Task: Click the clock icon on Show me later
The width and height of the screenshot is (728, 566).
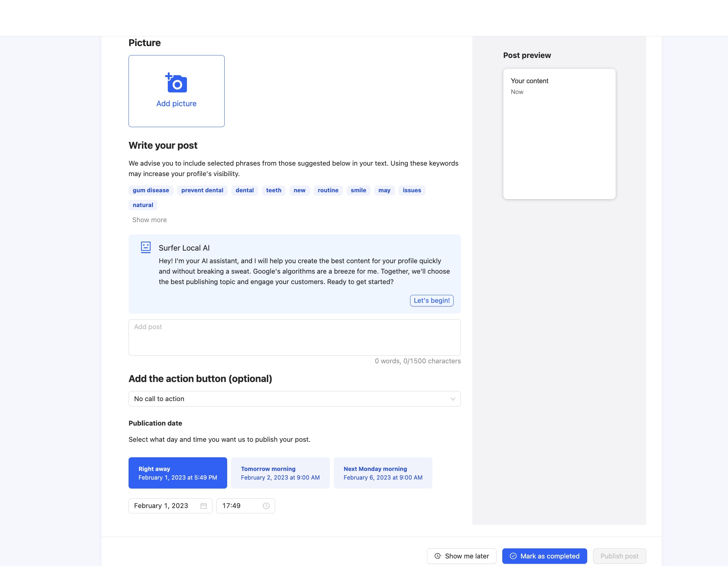Action: (438, 556)
